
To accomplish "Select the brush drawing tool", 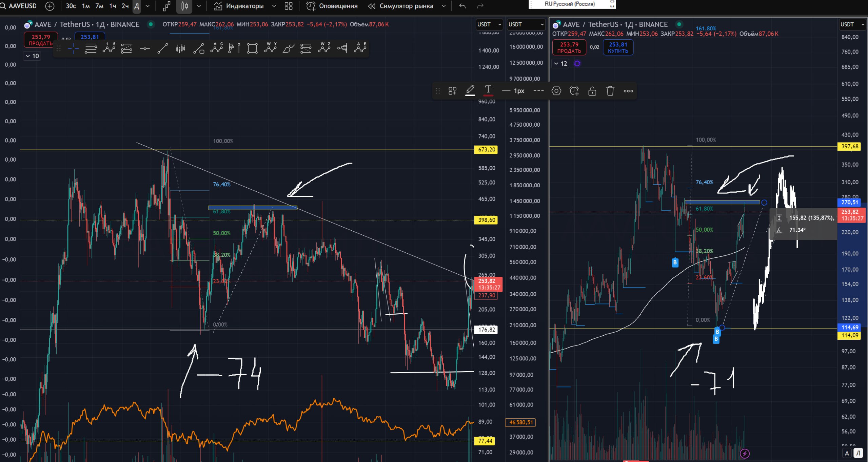I will click(x=288, y=49).
